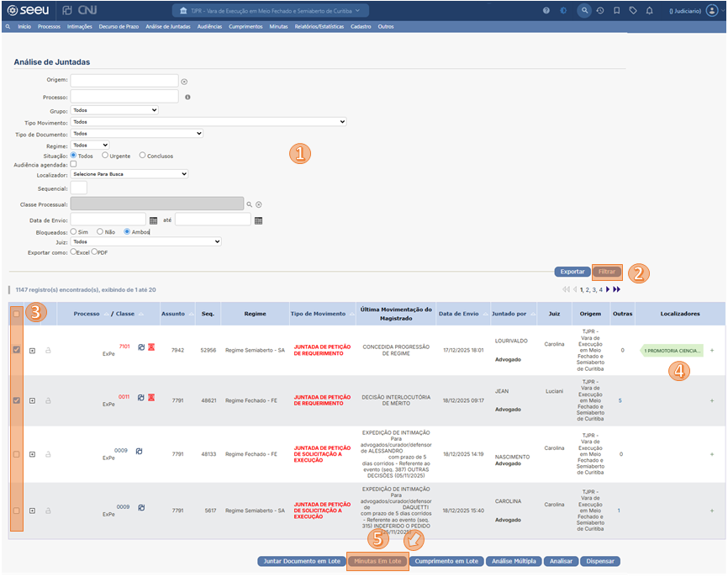The height and width of the screenshot is (577, 728).
Task: Open the help question mark icon
Action: click(x=546, y=10)
